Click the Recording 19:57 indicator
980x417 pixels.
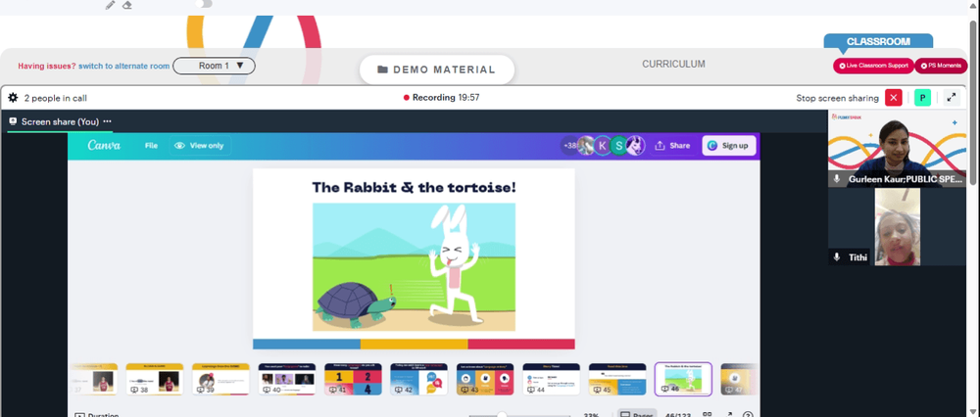point(441,97)
